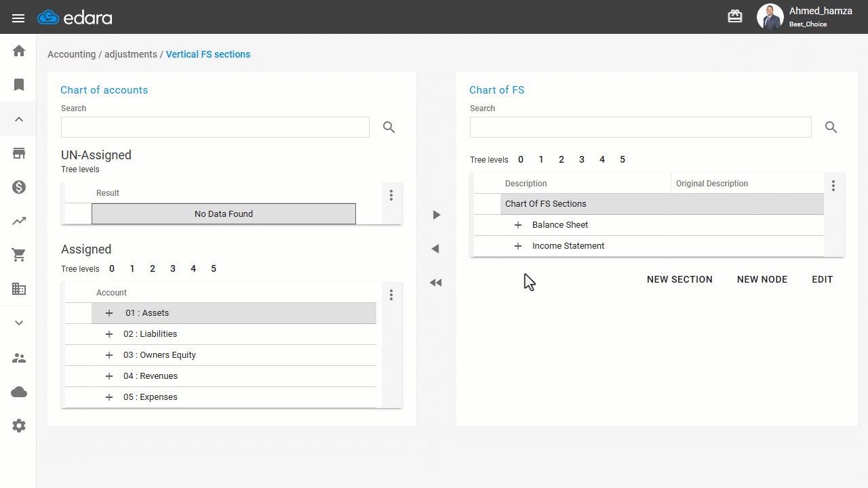868x488 pixels.
Task: Open UN-Assigned grid three-dot menu
Action: tap(391, 195)
